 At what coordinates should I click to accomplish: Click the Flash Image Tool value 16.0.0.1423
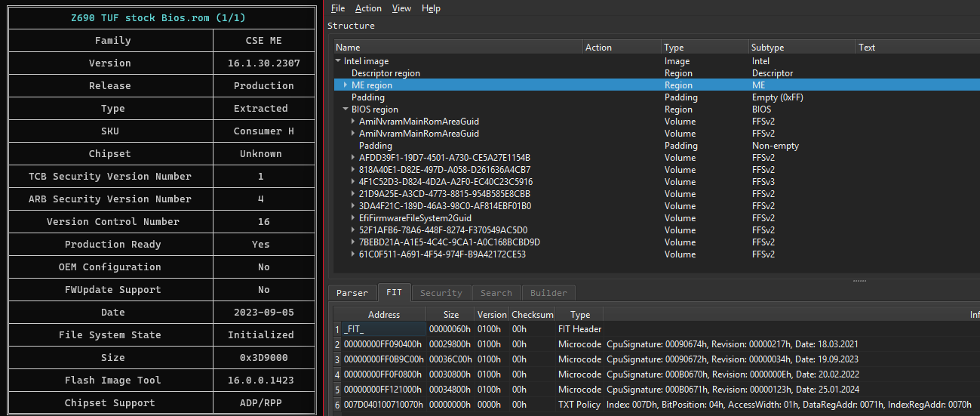[x=263, y=380]
